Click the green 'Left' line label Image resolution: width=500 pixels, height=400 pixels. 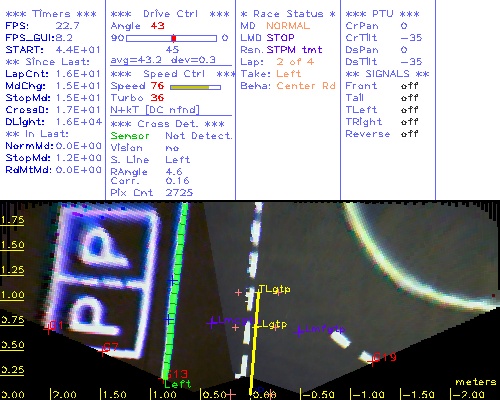point(178,384)
